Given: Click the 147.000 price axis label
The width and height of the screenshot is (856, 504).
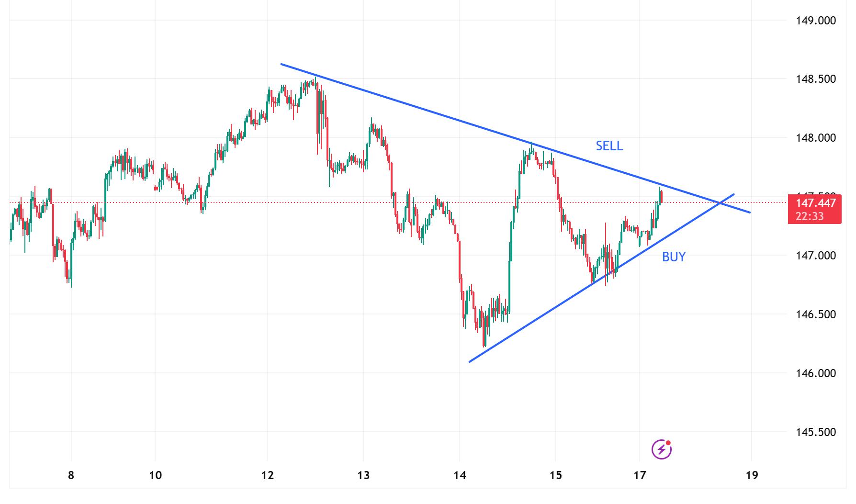Looking at the screenshot, I should 815,256.
